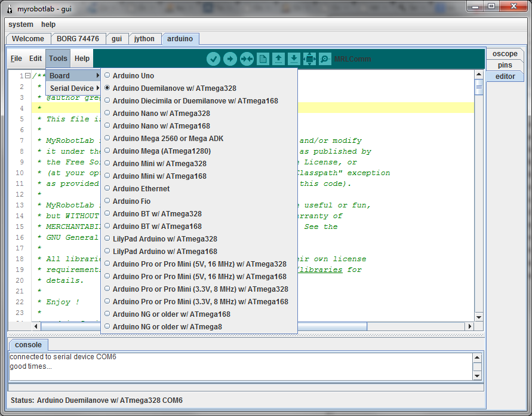Click the status line showing Arduino Duemilanove COM6
Image resolution: width=532 pixels, height=416 pixels.
pyautogui.click(x=96, y=400)
